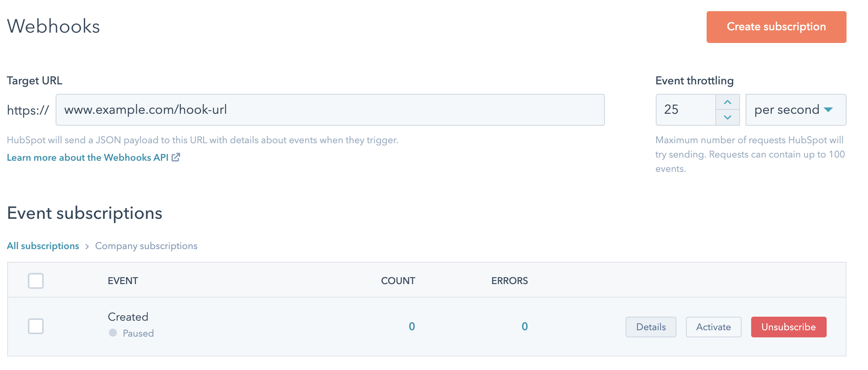
Task: Click the EVENT column header
Action: [123, 281]
